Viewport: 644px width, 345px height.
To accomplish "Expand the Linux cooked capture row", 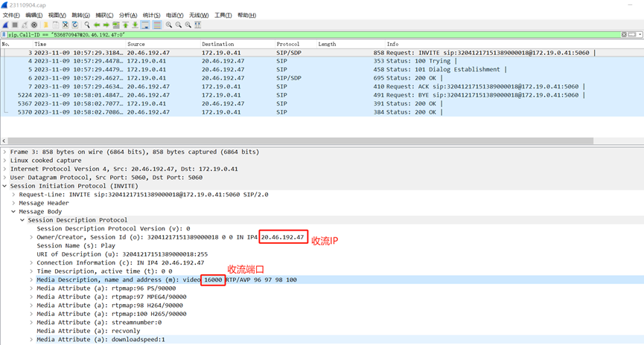I will pos(5,161).
